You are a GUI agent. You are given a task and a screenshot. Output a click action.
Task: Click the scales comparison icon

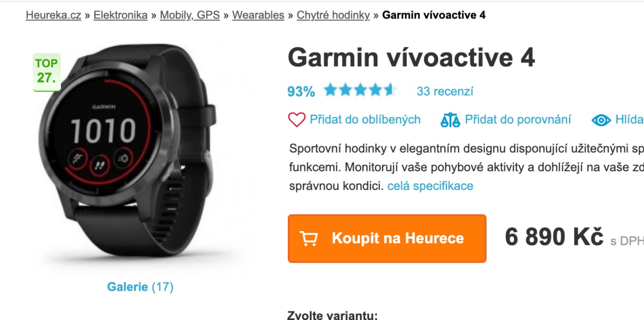tap(450, 120)
